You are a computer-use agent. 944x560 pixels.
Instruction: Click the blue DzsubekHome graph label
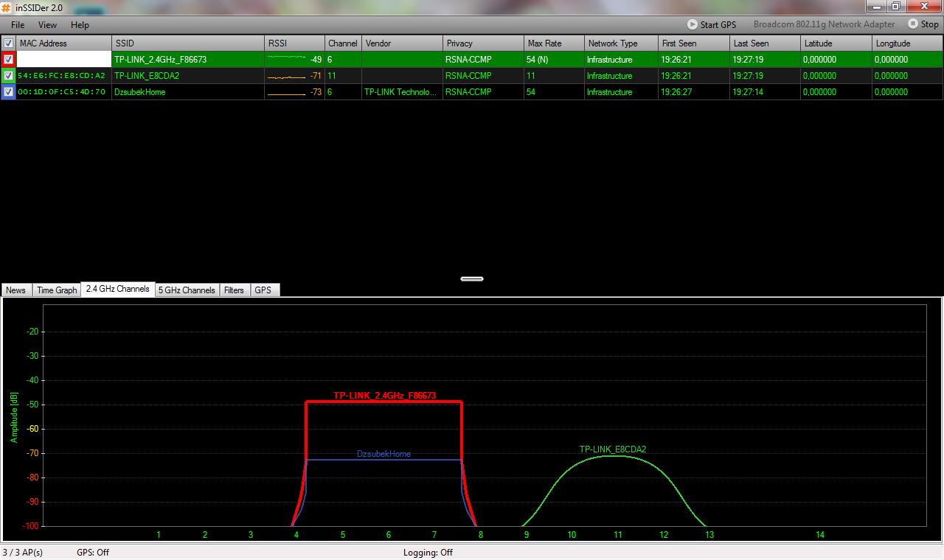click(x=383, y=454)
